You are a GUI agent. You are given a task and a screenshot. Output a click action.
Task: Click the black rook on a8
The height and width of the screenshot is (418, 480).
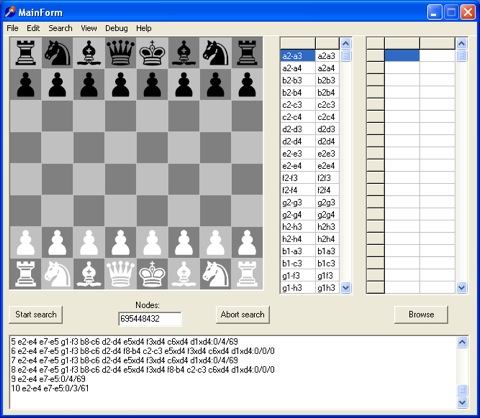[x=26, y=53]
